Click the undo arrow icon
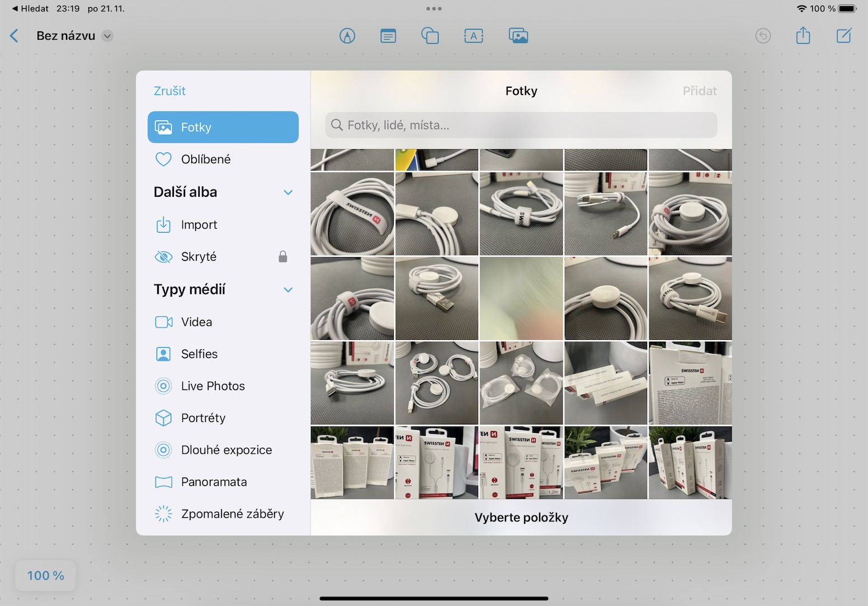This screenshot has width=868, height=606. 763,36
